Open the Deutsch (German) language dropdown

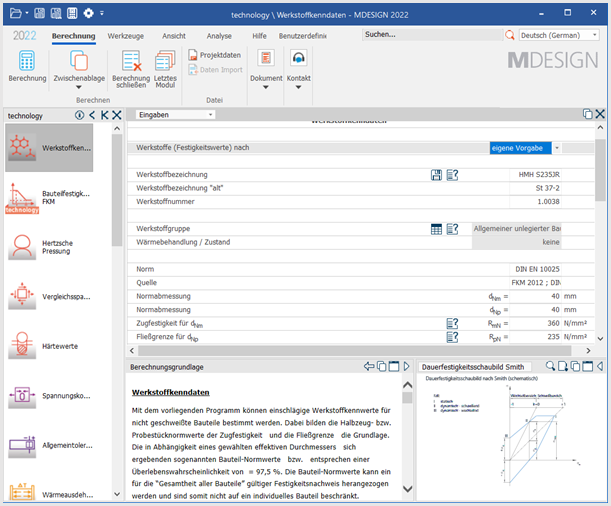(x=558, y=35)
